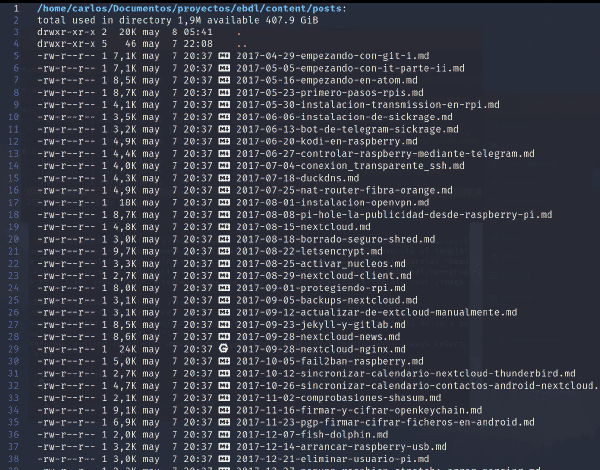Click markdown icon beside 2017-04-29-empezando-con-git-i.md
This screenshot has height=470, width=600.
click(x=224, y=56)
